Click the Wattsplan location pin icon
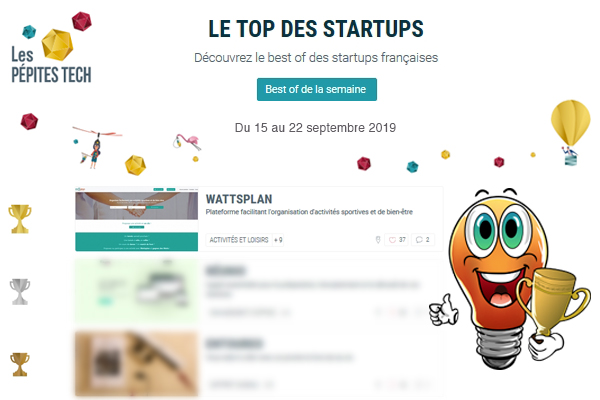The height and width of the screenshot is (400, 600). click(378, 240)
